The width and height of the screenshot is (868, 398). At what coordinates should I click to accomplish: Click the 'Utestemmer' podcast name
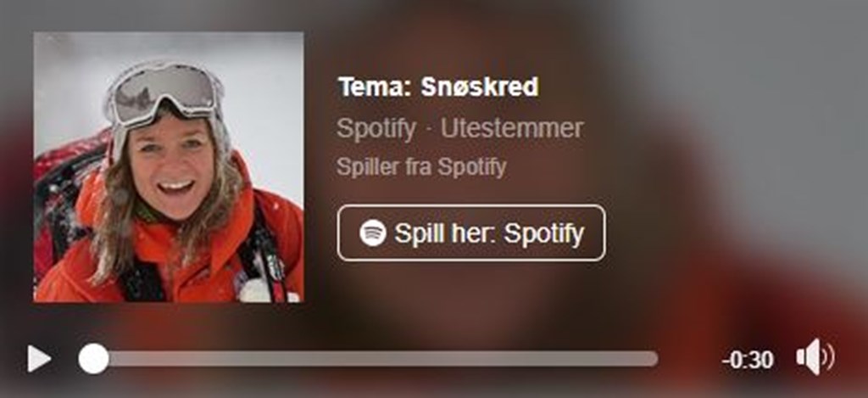point(511,129)
